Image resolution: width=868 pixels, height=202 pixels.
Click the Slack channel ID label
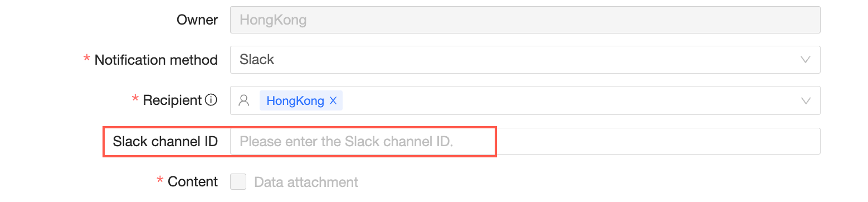165,141
